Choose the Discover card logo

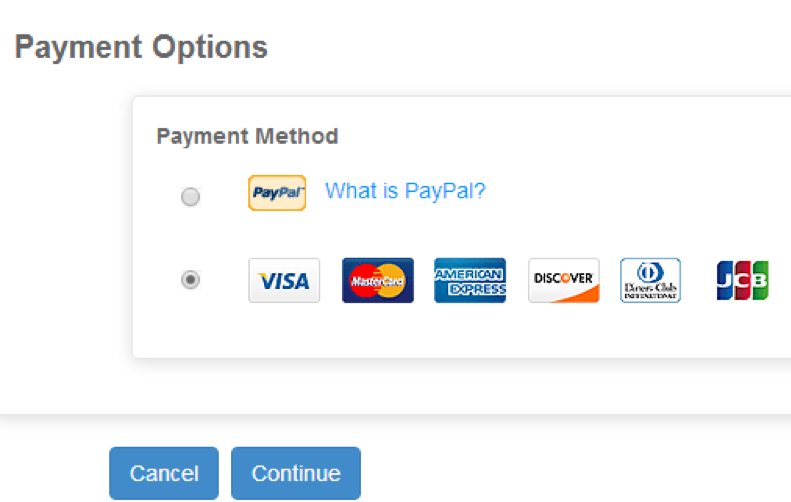564,281
